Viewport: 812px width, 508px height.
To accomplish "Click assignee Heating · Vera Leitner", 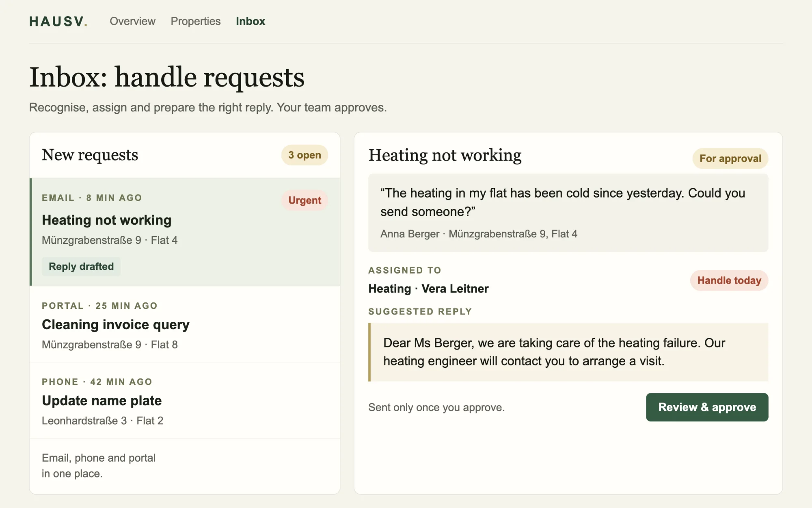I will point(428,289).
